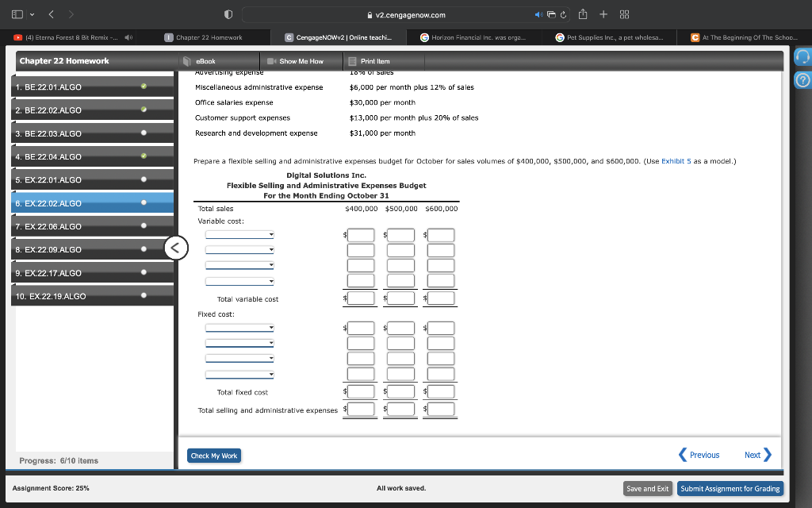
Task: Click Total fixed cost field under $600,000
Action: [x=441, y=391]
